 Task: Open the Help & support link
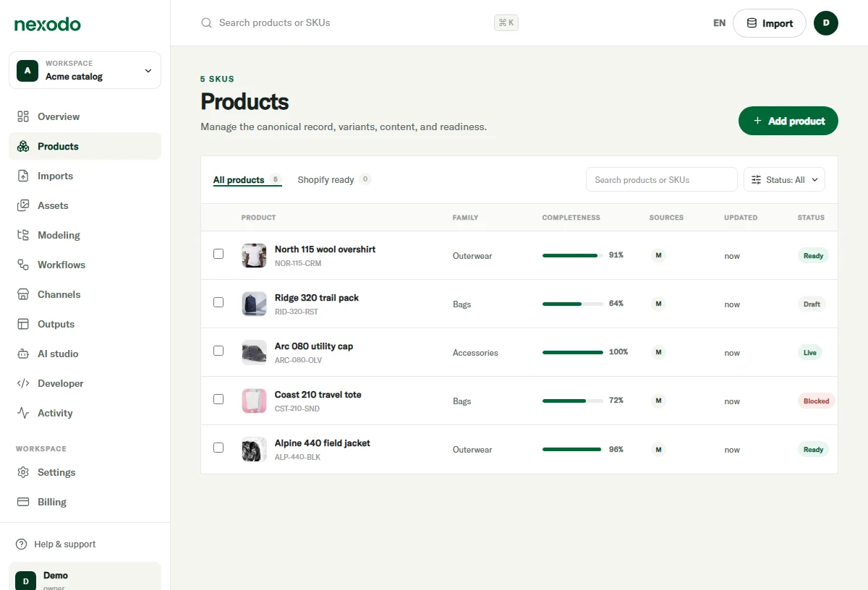pyautogui.click(x=56, y=544)
